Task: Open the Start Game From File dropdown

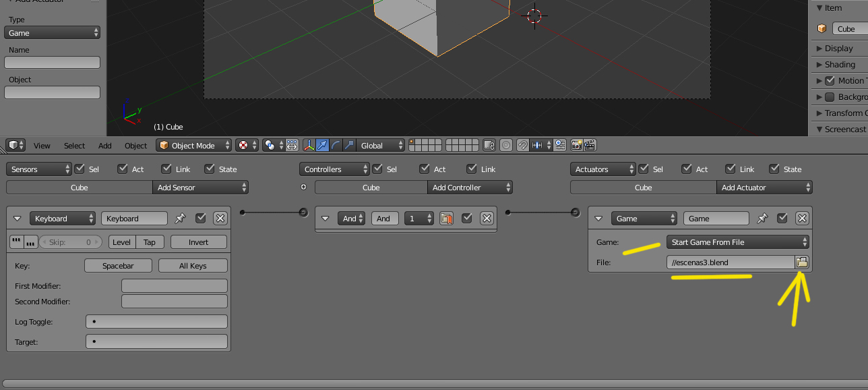Action: pyautogui.click(x=738, y=242)
